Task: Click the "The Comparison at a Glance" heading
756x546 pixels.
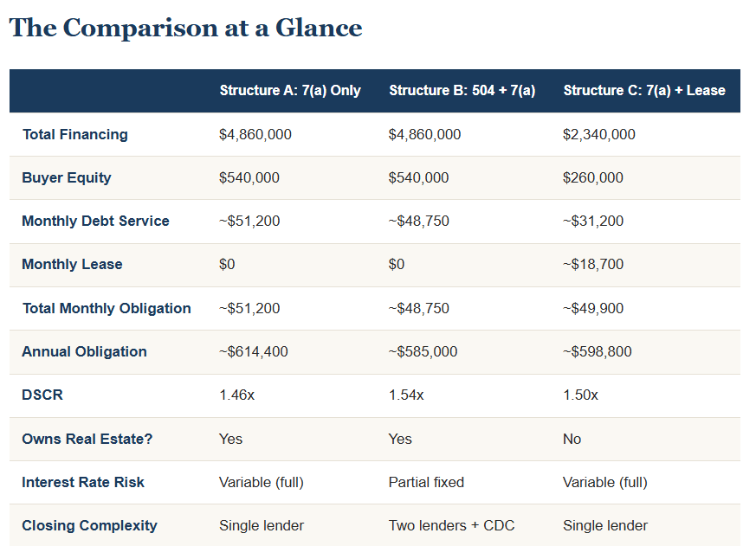Action: pyautogui.click(x=185, y=28)
